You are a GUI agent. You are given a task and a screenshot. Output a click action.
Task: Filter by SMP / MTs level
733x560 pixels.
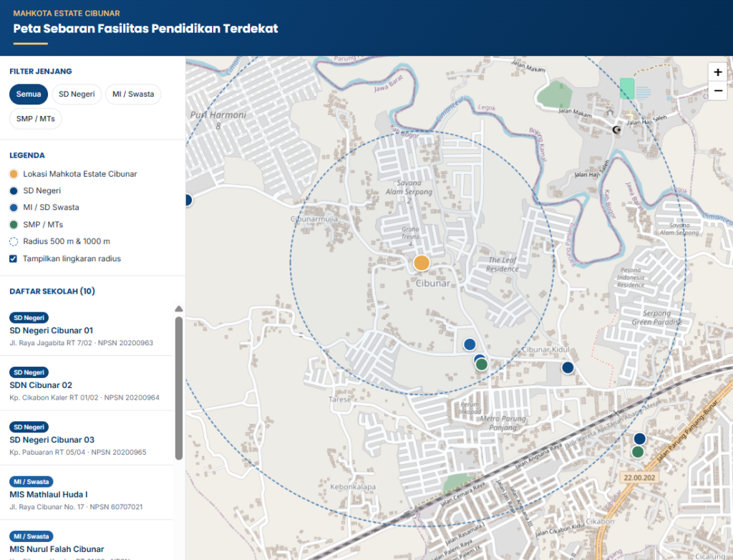point(36,119)
